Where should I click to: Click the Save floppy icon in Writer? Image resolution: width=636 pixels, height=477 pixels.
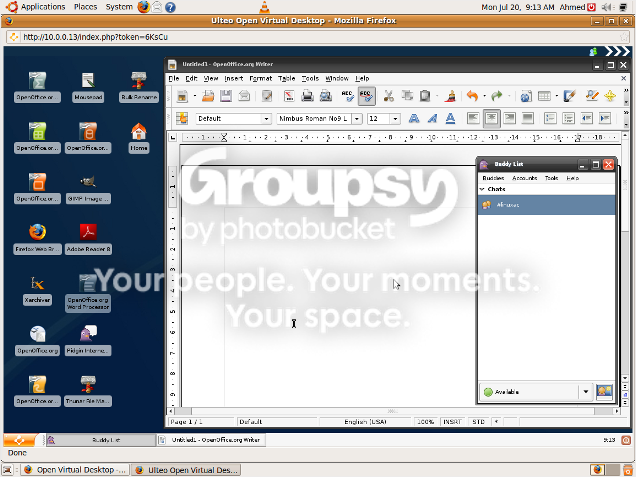tap(226, 96)
